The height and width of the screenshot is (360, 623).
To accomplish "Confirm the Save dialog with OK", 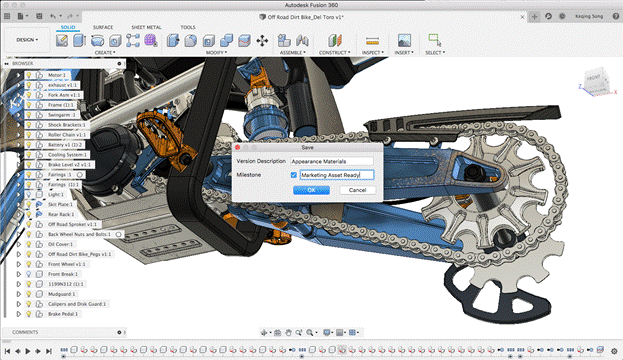I will tap(312, 190).
